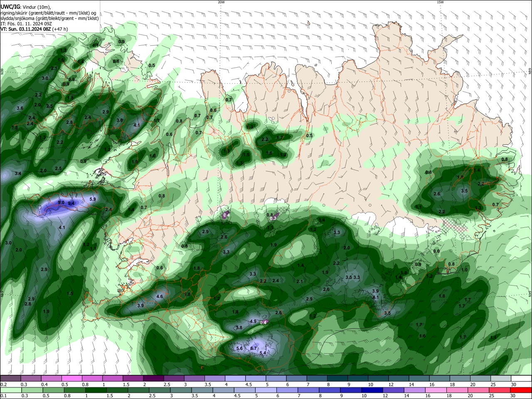This screenshot has width=532, height=399.
Task: Click the '20W' longitude label
Action: tap(221, 2)
